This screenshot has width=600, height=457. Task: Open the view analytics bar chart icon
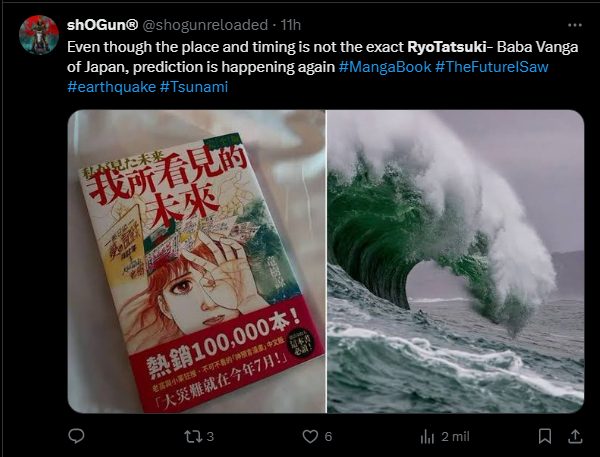click(x=427, y=436)
